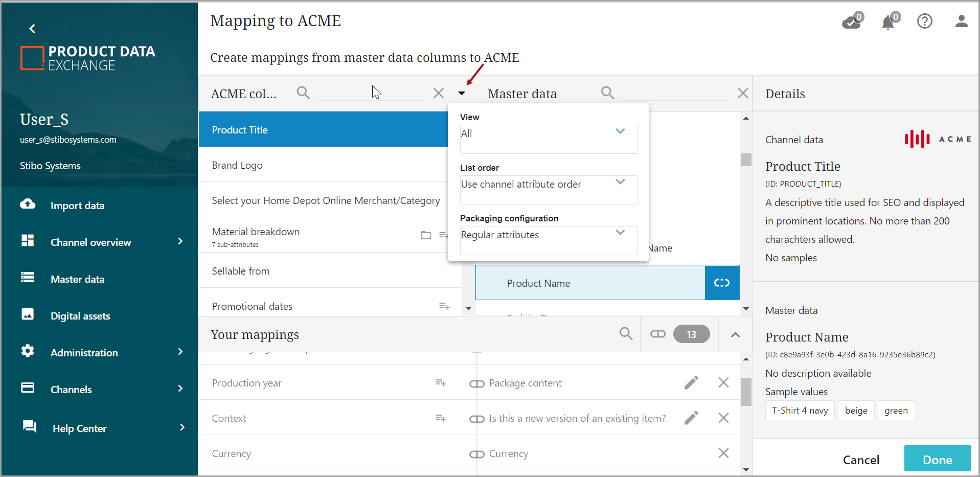Viewport: 980px width, 477px height.
Task: Collapse the sidebar with the back arrow
Action: [x=32, y=29]
